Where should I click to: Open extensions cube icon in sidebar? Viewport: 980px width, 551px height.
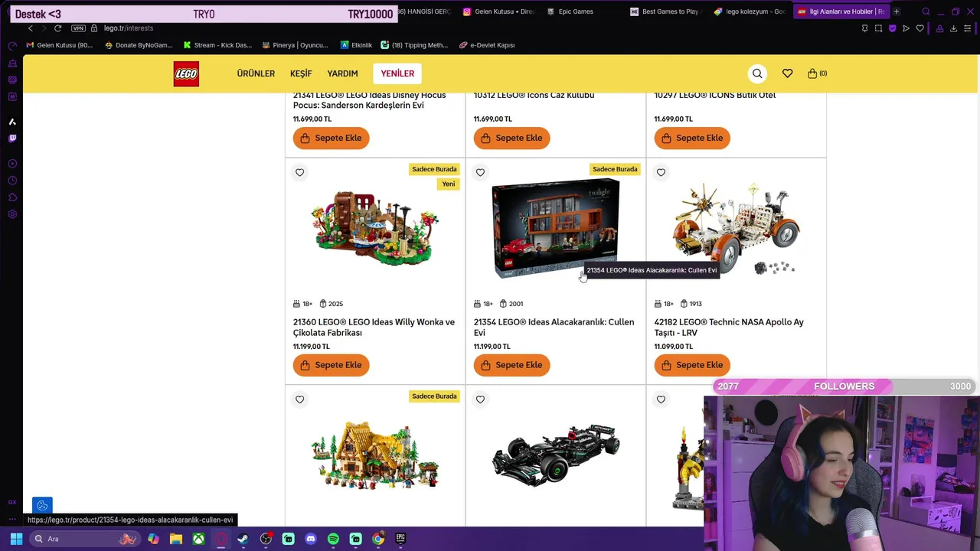click(x=12, y=197)
